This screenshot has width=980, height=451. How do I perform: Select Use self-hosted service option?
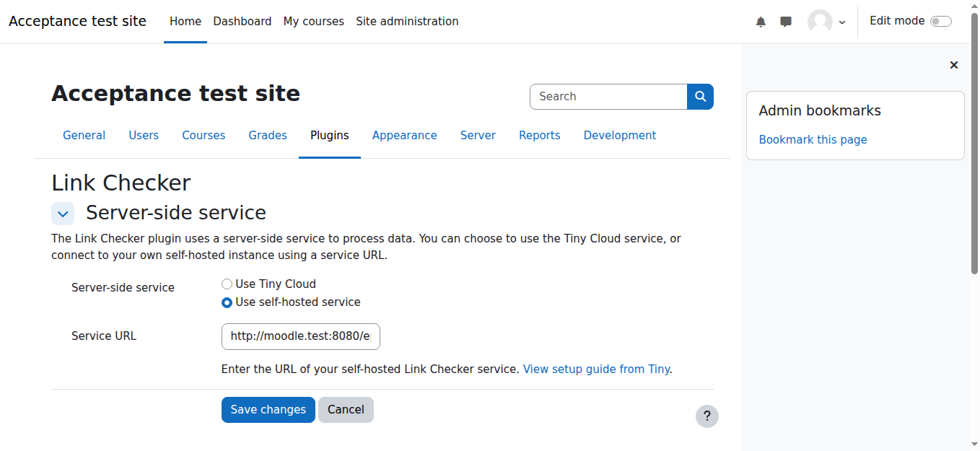tap(227, 302)
